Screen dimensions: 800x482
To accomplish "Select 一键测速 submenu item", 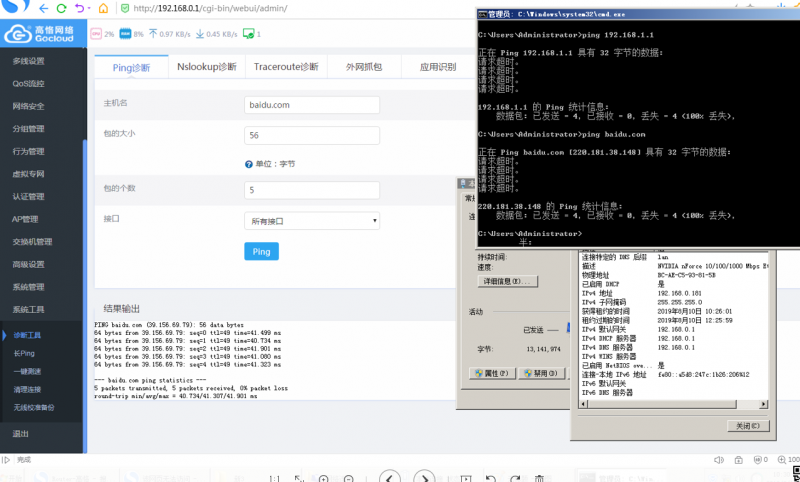I will [27, 371].
